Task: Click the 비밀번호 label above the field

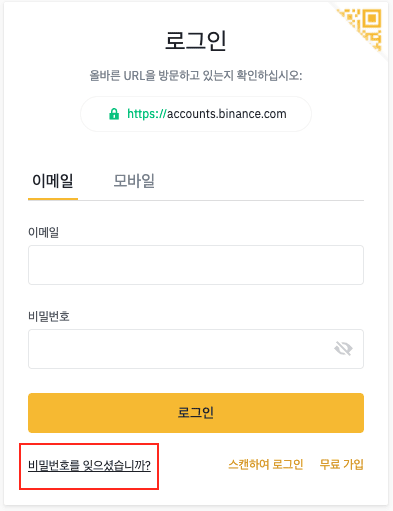Action: pos(49,316)
